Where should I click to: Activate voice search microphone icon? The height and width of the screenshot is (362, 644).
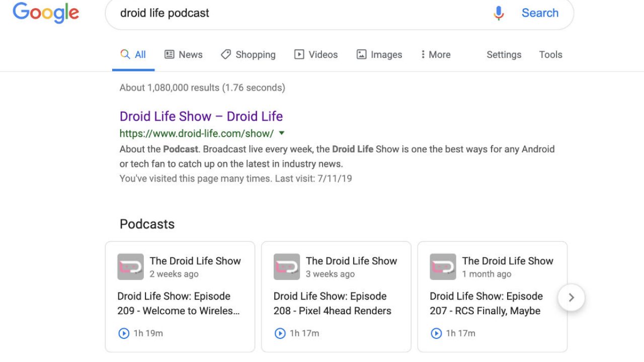tap(498, 13)
